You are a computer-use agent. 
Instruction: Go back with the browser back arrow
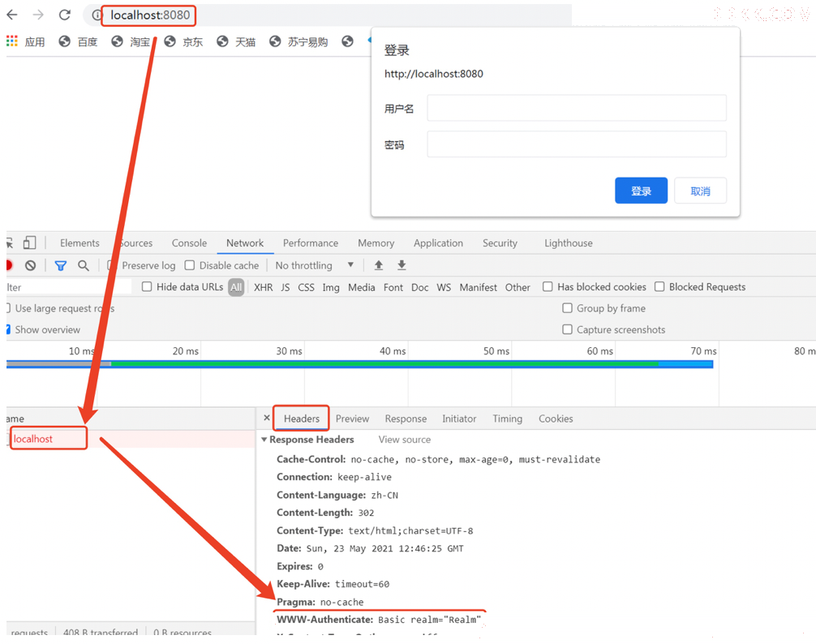[11, 15]
